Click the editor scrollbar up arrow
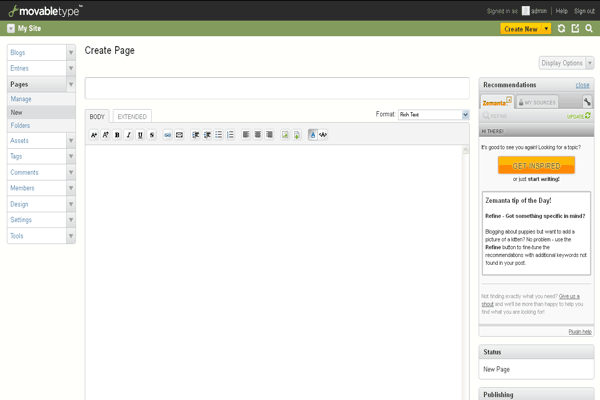Screen dimensions: 600x400 point(465,150)
